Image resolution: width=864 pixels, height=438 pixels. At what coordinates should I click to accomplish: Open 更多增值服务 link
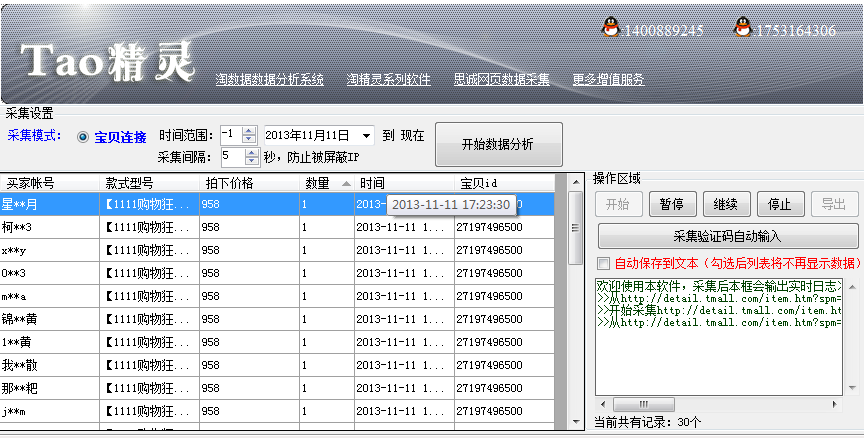point(608,80)
